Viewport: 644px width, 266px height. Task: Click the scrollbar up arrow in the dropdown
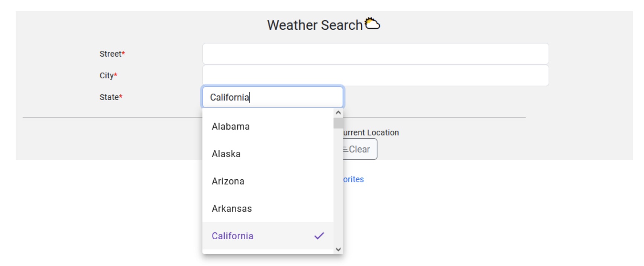[337, 112]
